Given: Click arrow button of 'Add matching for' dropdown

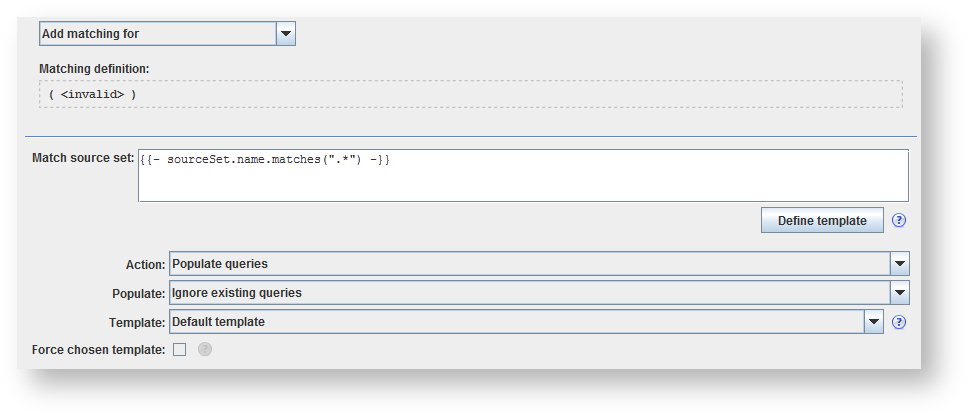Looking at the screenshot, I should tap(286, 34).
